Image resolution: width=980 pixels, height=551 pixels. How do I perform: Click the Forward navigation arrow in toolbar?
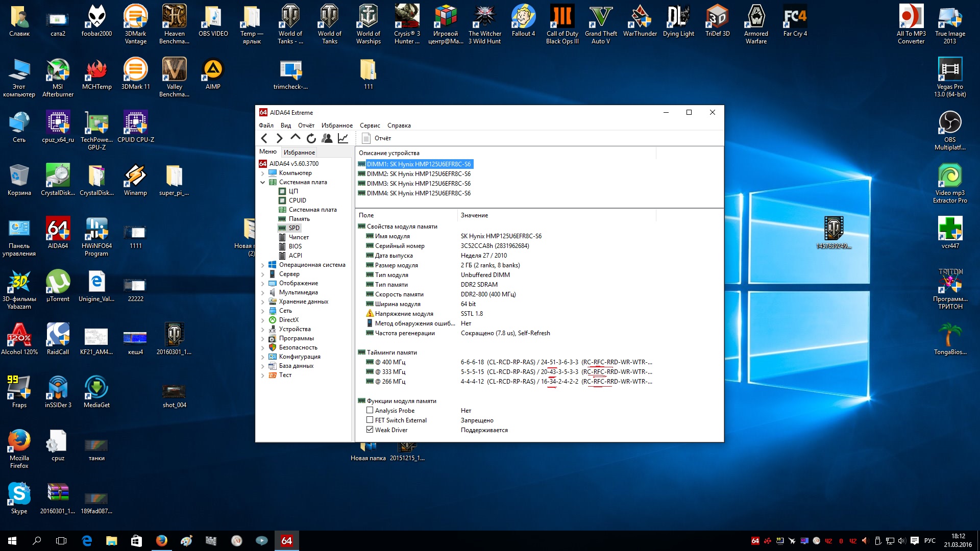point(279,138)
